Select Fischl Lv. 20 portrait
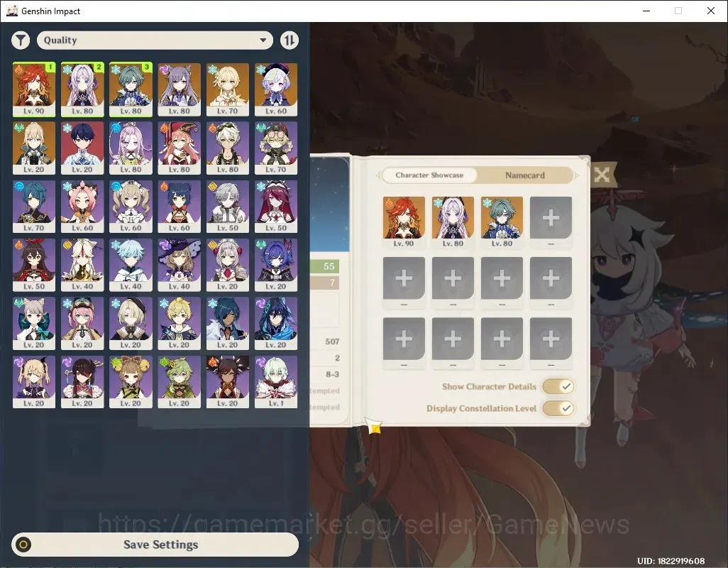 click(34, 382)
